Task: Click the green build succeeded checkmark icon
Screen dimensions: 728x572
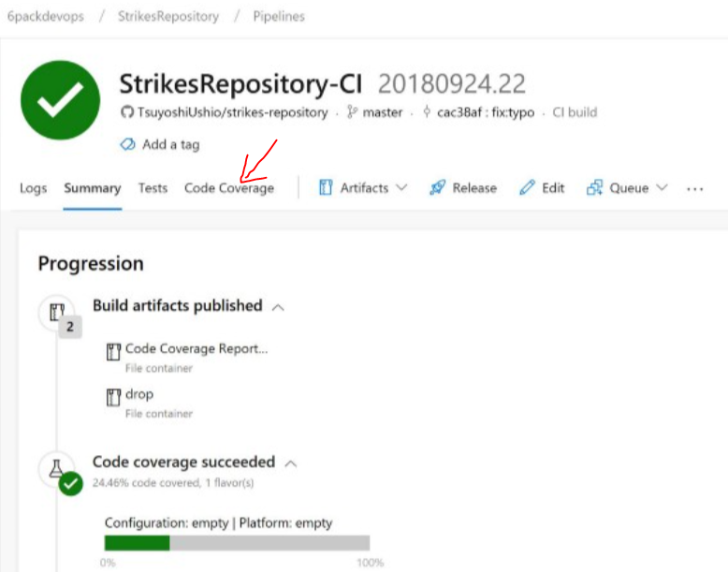Action: pyautogui.click(x=61, y=100)
